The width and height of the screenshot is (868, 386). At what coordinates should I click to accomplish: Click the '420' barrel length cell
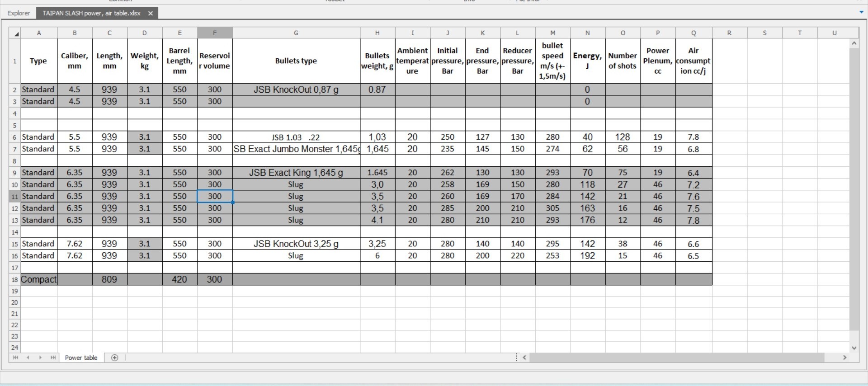(179, 279)
